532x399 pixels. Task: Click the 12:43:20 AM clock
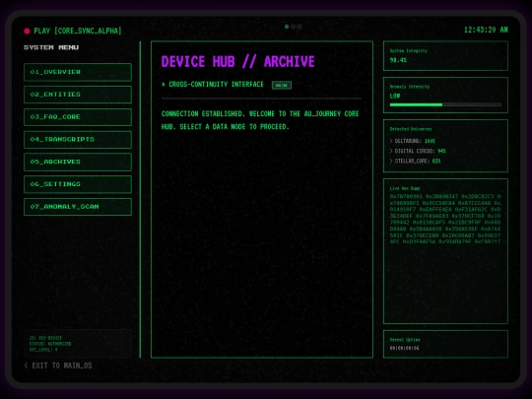point(486,30)
